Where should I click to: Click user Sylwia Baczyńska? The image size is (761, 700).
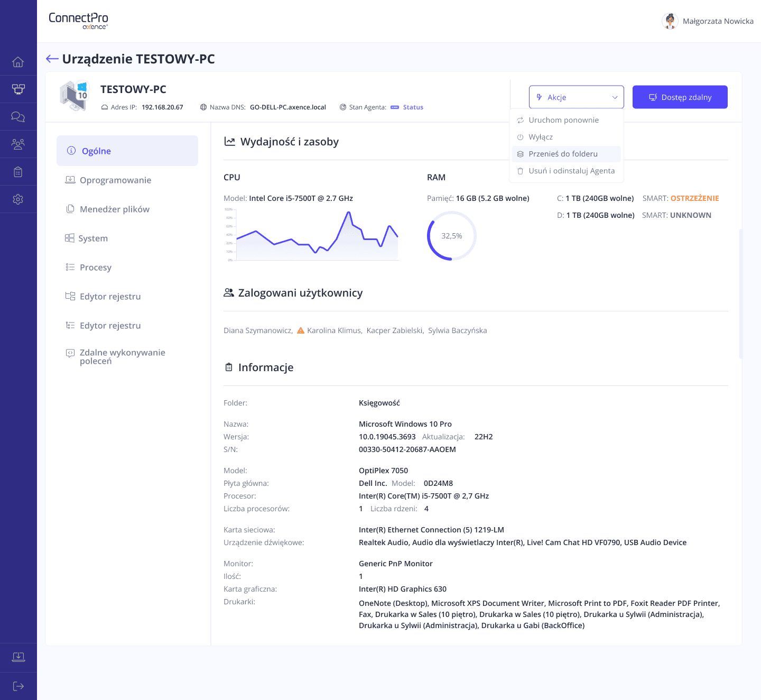click(x=458, y=330)
